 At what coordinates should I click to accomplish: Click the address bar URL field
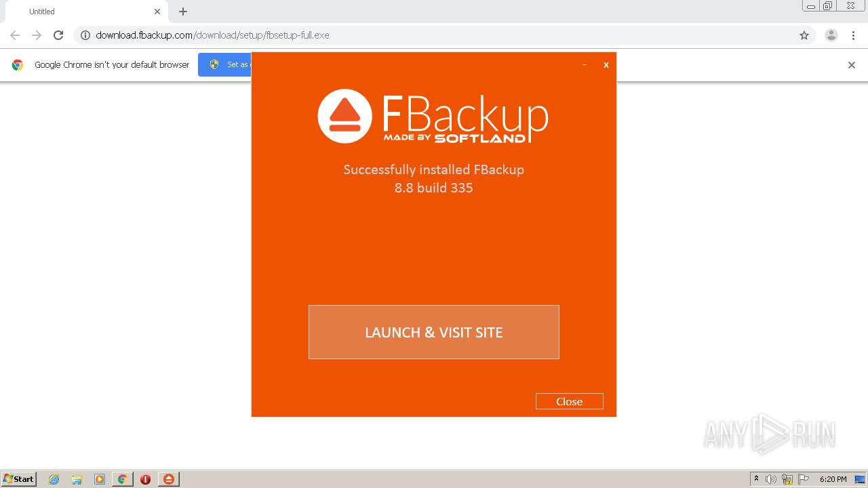[434, 35]
